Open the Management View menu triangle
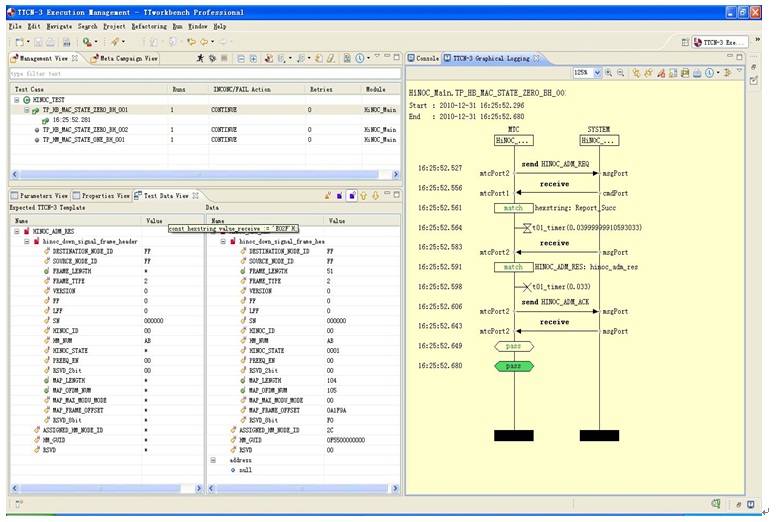Viewport: 781px width, 522px height. 377,56
